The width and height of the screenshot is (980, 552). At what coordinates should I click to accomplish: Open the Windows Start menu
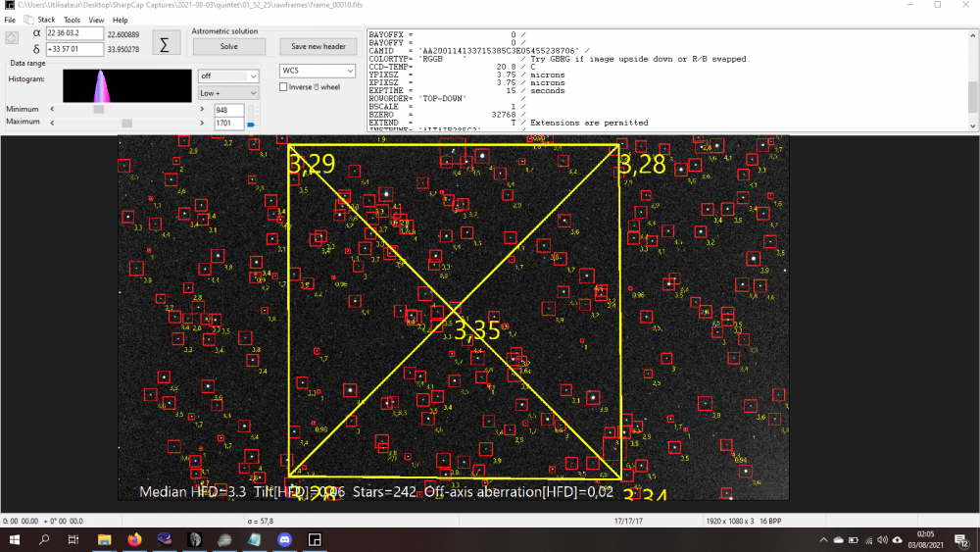point(14,539)
